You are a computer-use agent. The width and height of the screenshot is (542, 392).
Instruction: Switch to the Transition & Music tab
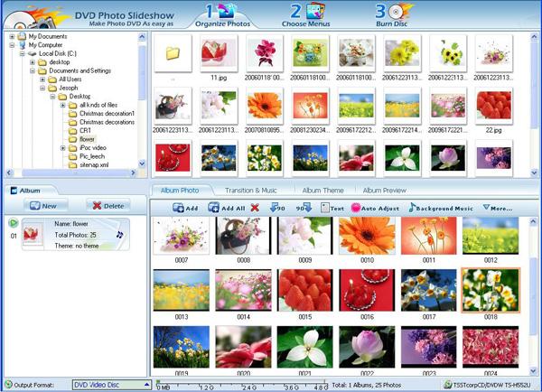click(251, 191)
